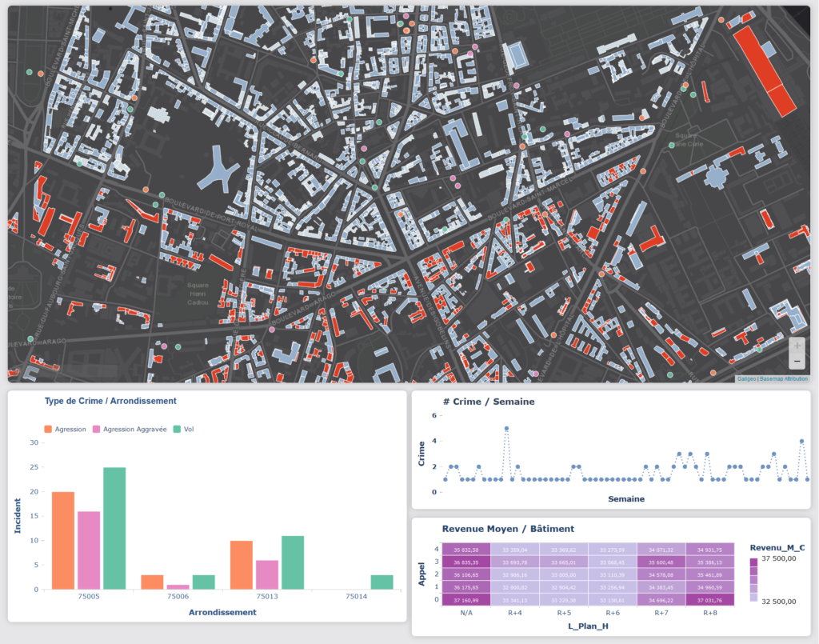Click the Y-shaped blue building on map
This screenshot has height=644, width=819.
point(219,171)
